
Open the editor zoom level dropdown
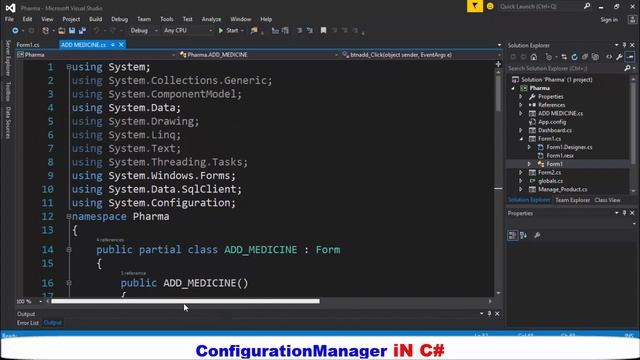tap(40, 301)
